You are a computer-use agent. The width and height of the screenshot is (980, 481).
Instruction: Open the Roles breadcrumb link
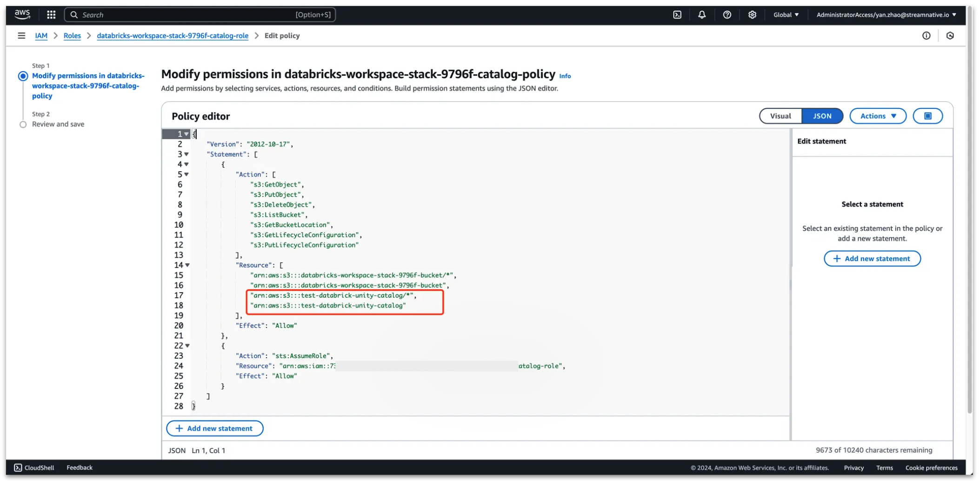[x=72, y=35]
